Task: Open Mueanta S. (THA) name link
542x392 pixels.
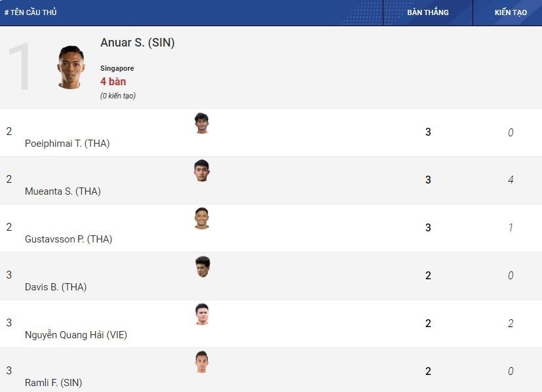Action: click(62, 191)
